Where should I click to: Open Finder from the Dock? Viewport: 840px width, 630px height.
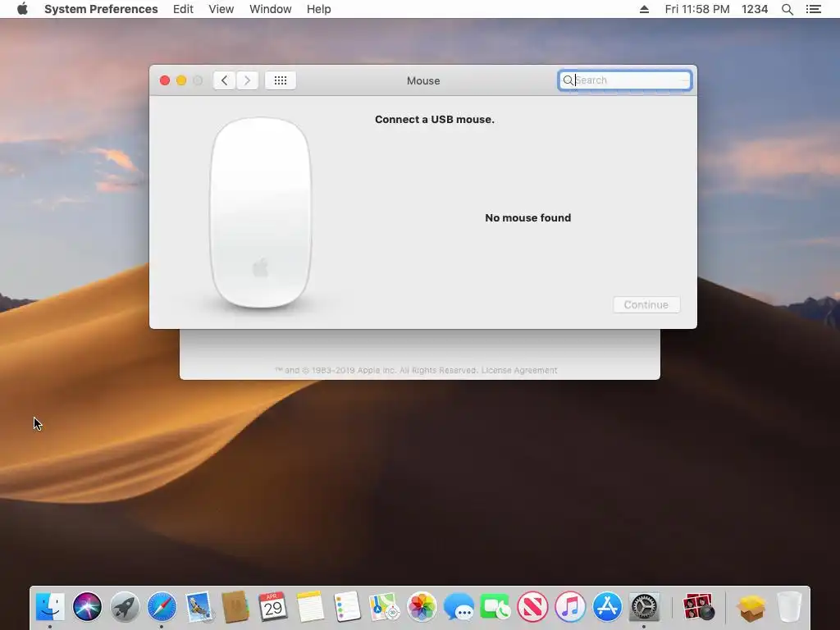[50, 607]
